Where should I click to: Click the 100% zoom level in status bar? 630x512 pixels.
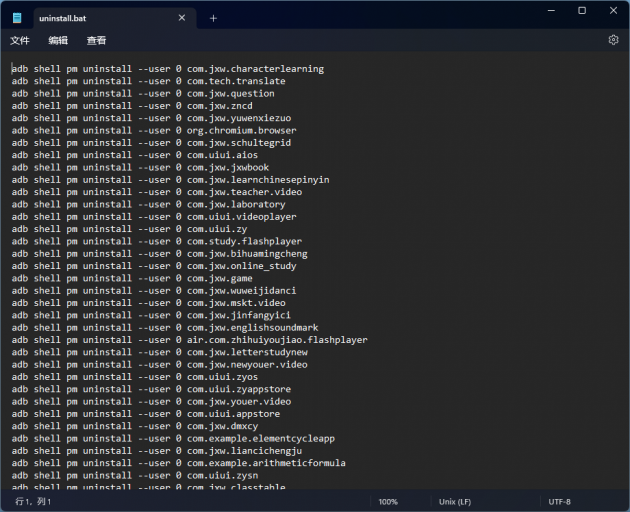[388, 501]
